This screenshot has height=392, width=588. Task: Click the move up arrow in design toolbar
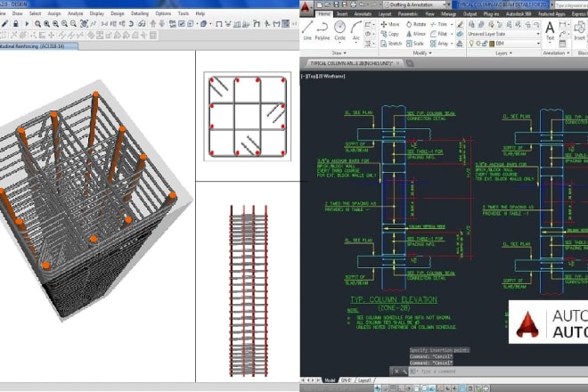[153, 24]
